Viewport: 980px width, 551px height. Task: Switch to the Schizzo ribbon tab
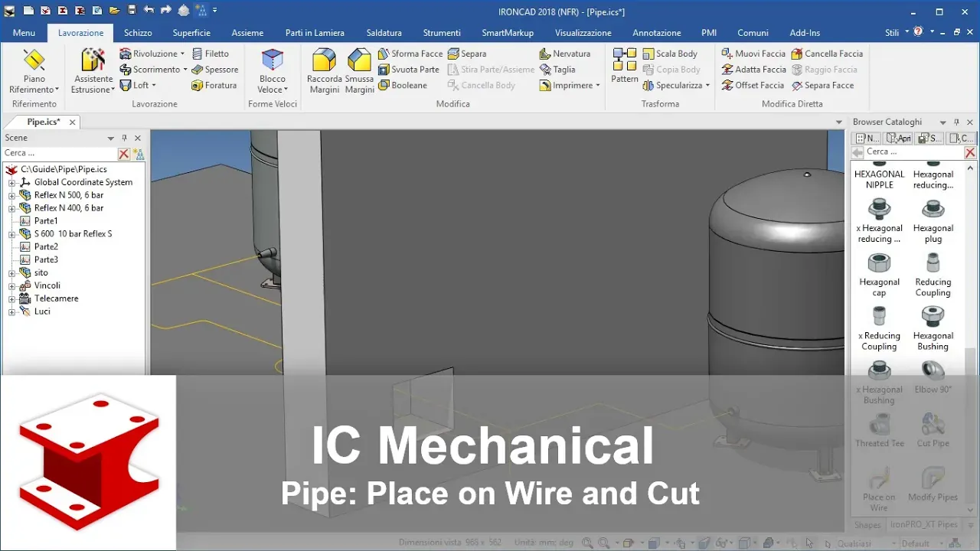(138, 33)
